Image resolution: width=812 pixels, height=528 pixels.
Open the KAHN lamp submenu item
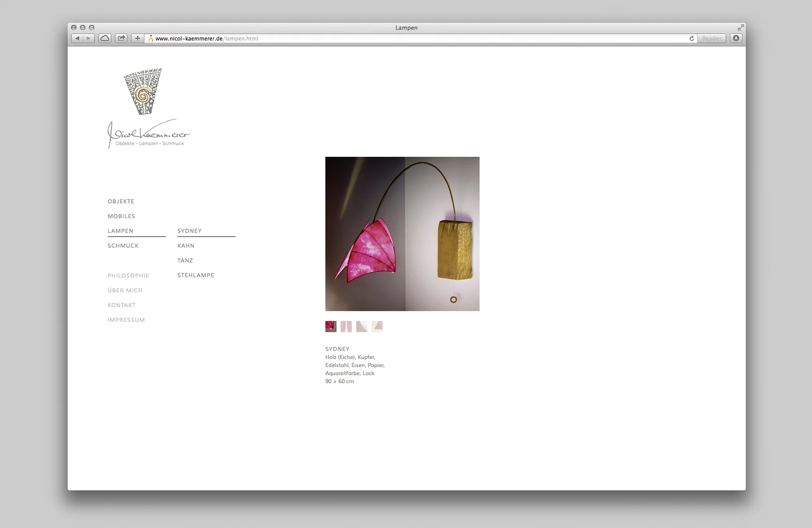(x=186, y=246)
